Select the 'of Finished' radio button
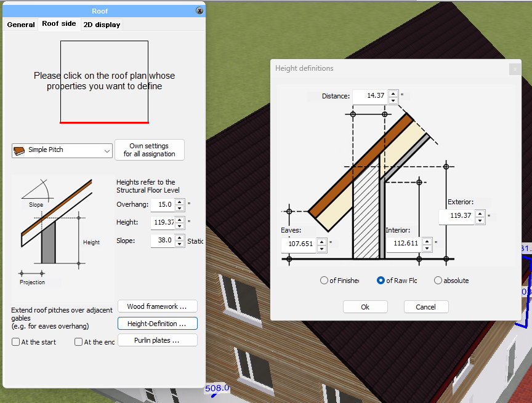 point(324,280)
